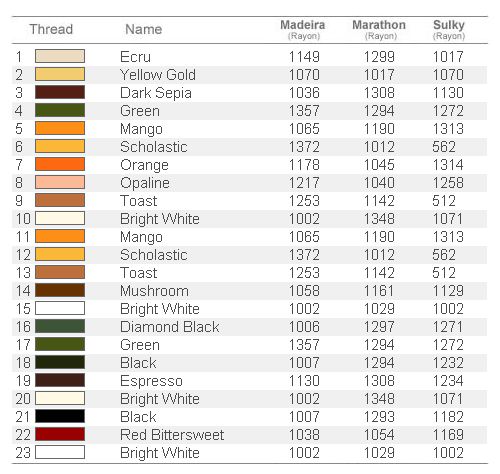Screen dimensions: 500x474
Task: Select the Scholastic name in row 6
Action: [154, 147]
